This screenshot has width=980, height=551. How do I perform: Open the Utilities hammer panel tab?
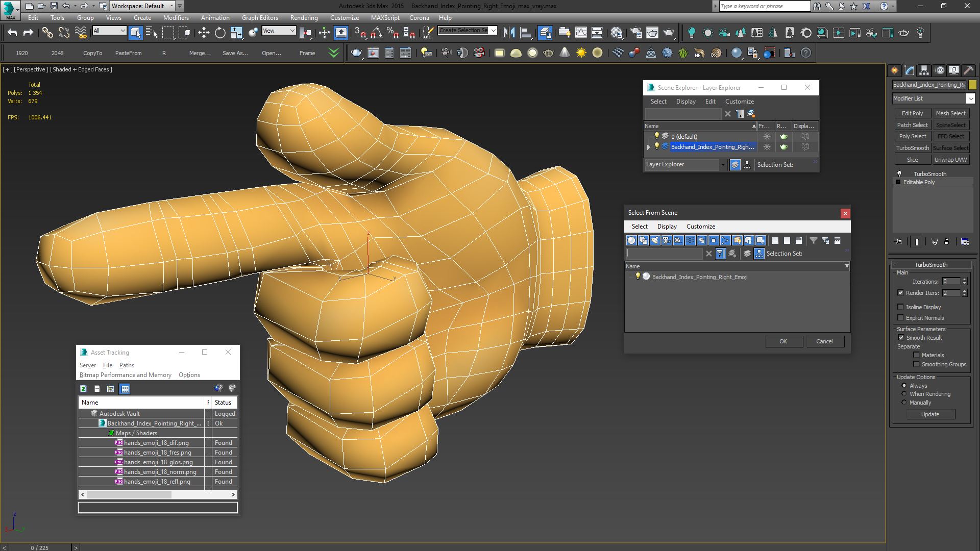click(968, 70)
